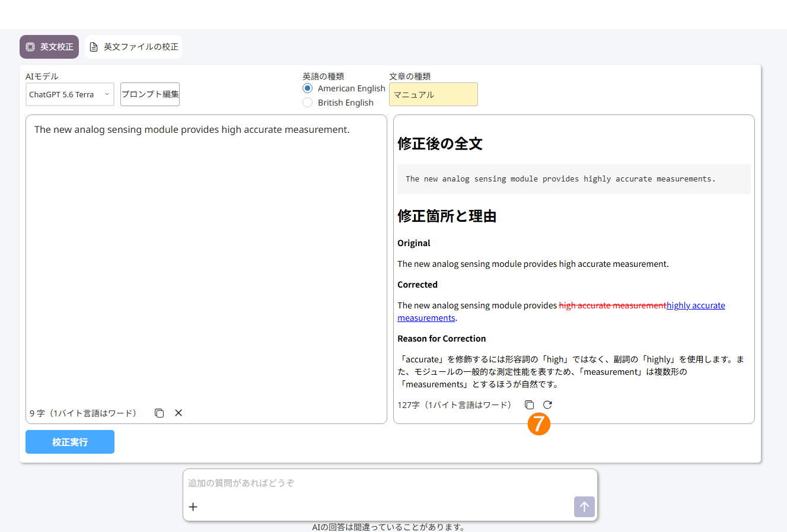Screen dimensions: 787x532
Task: Click the highly accurate measurements link
Action: (x=696, y=305)
